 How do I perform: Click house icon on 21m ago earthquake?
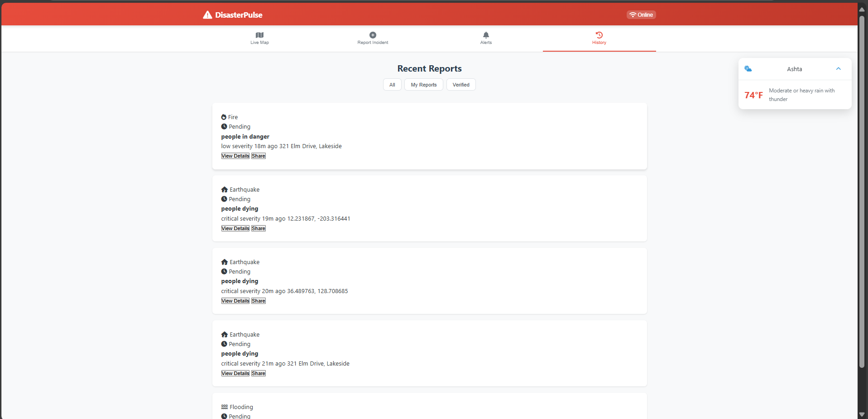225,334
